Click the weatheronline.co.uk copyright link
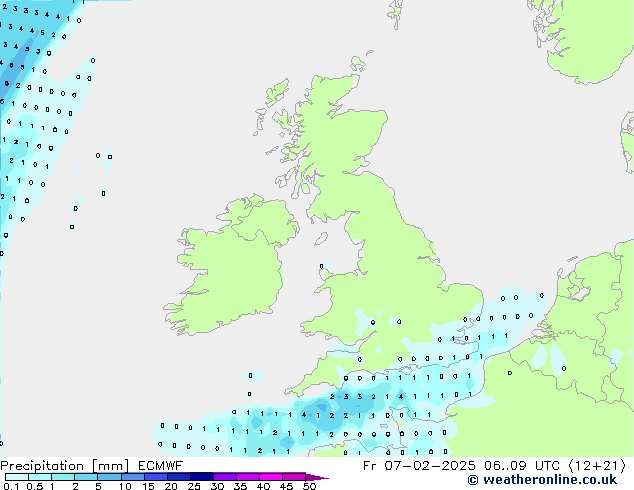 [x=542, y=480]
